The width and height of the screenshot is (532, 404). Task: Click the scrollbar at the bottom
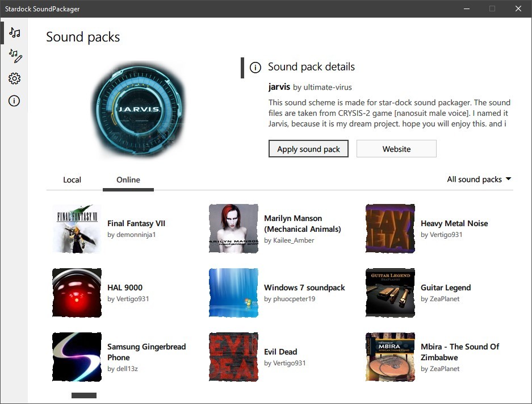(x=83, y=395)
